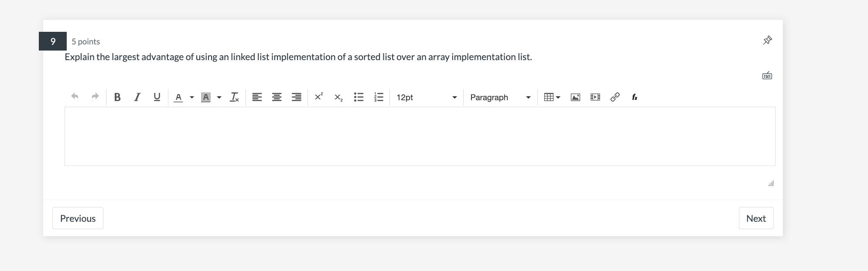Clear formatting from selected text
This screenshot has width=868, height=271.
pyautogui.click(x=234, y=97)
